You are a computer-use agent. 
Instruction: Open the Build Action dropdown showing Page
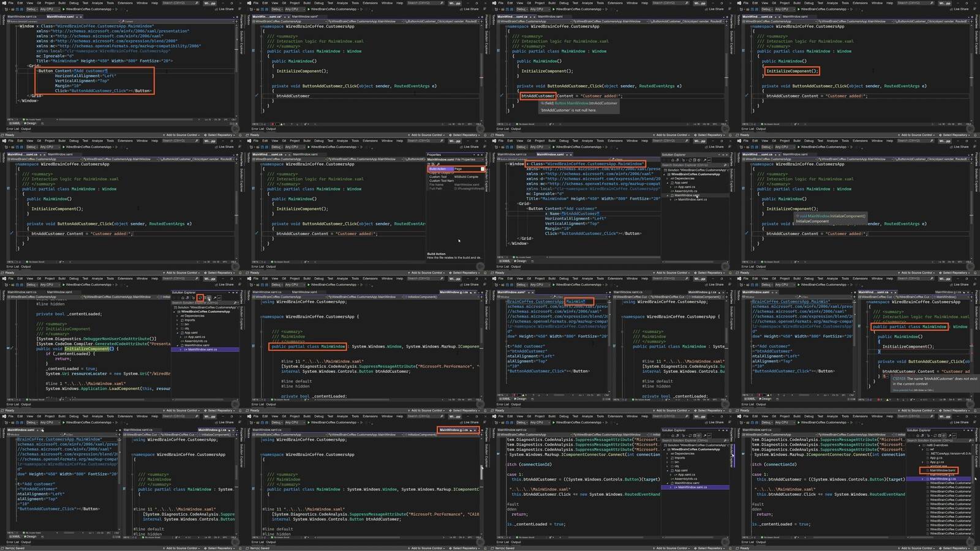[x=483, y=169]
